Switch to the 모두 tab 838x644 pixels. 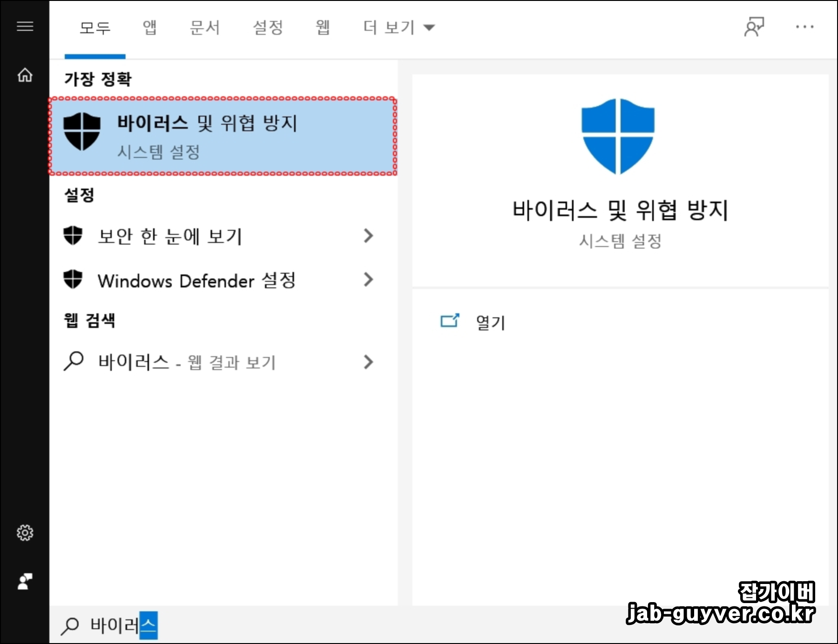coord(95,28)
